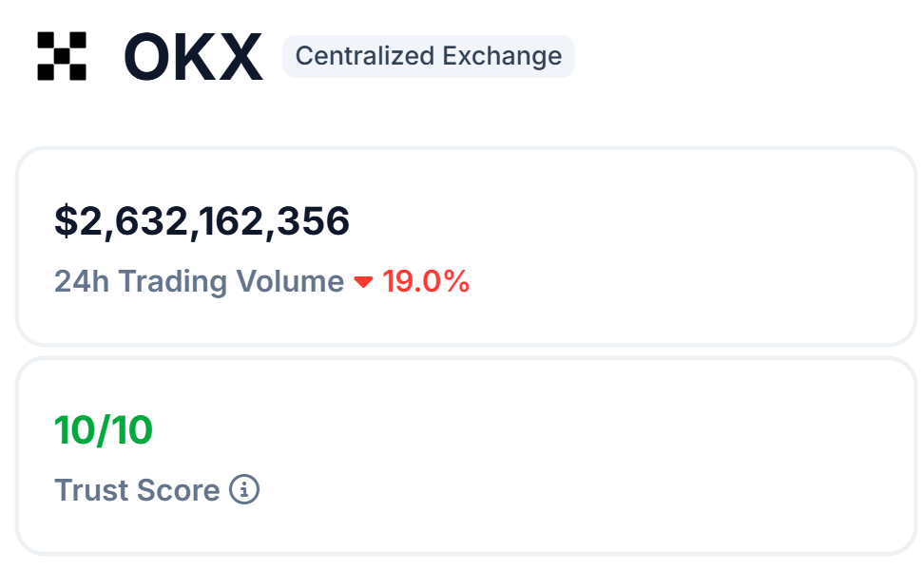Screen dimensions: 924x569
Task: Click the percent sign after 19.0
Action: 456,281
